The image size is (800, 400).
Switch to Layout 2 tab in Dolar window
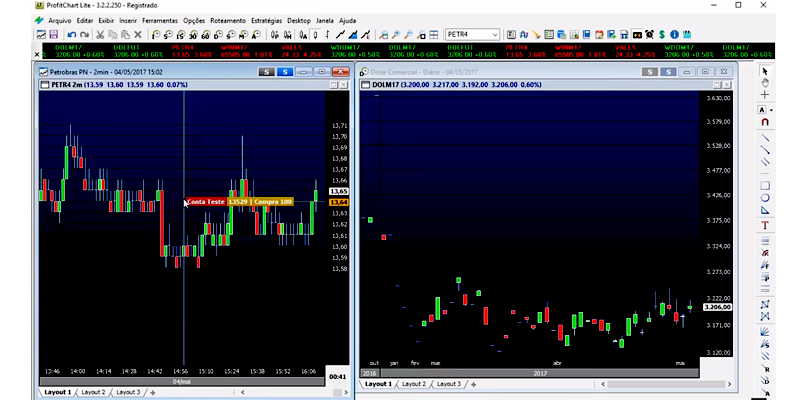[x=414, y=384]
